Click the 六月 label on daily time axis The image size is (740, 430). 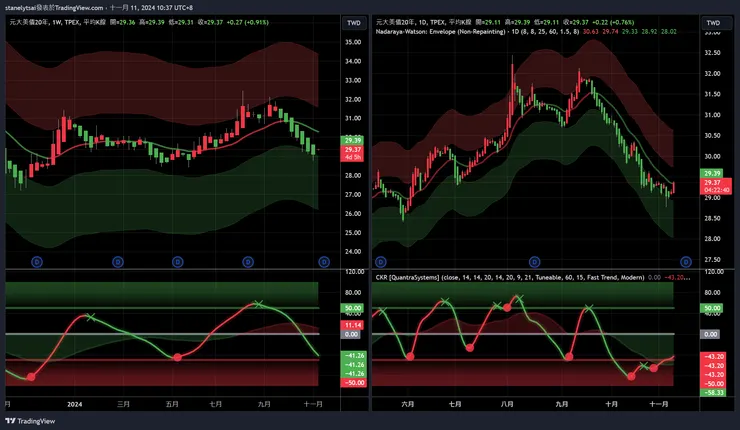407,404
